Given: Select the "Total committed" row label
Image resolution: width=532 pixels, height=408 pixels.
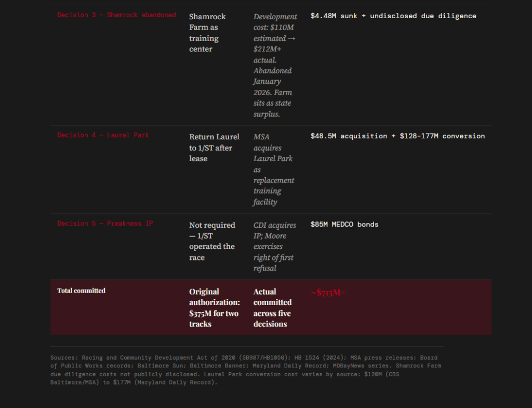Looking at the screenshot, I should point(81,291).
